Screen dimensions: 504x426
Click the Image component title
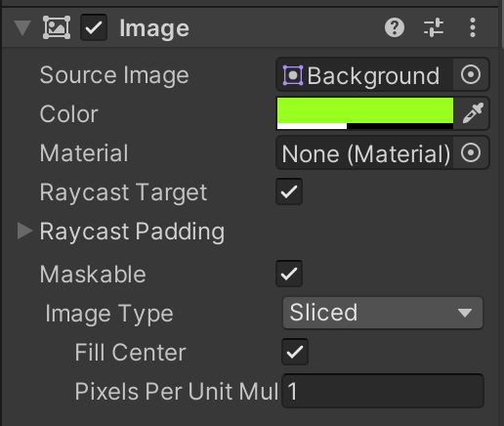coord(154,28)
